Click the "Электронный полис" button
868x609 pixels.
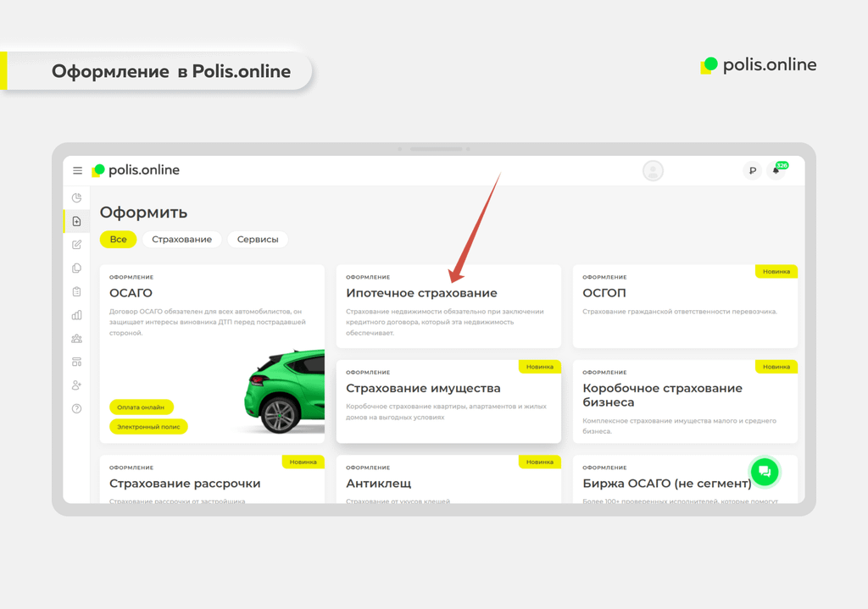coord(148,427)
